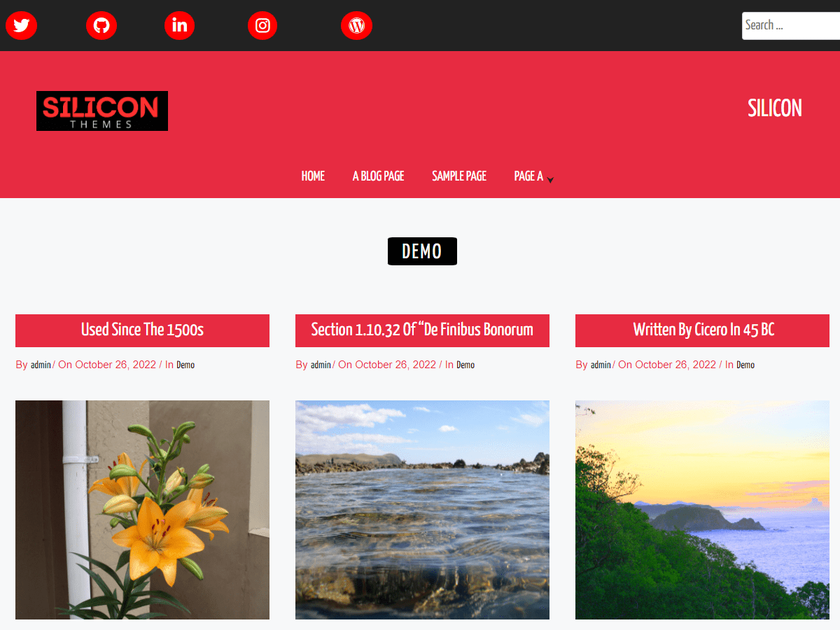Focus the Search input field

coord(791,26)
